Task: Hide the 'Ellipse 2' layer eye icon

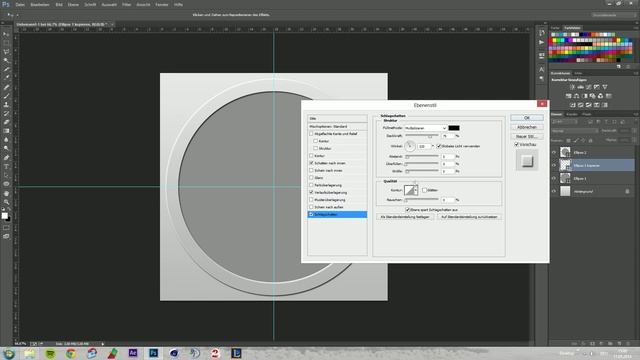Action: click(x=554, y=152)
